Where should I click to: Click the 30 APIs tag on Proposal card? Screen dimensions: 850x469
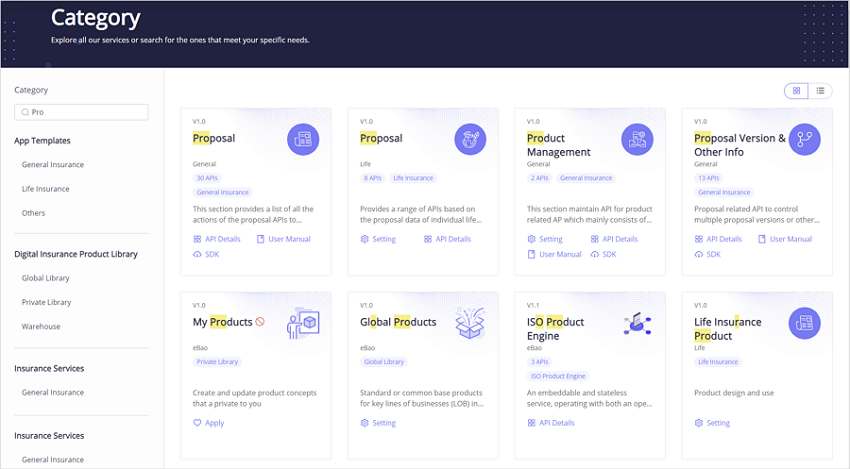[x=207, y=178]
